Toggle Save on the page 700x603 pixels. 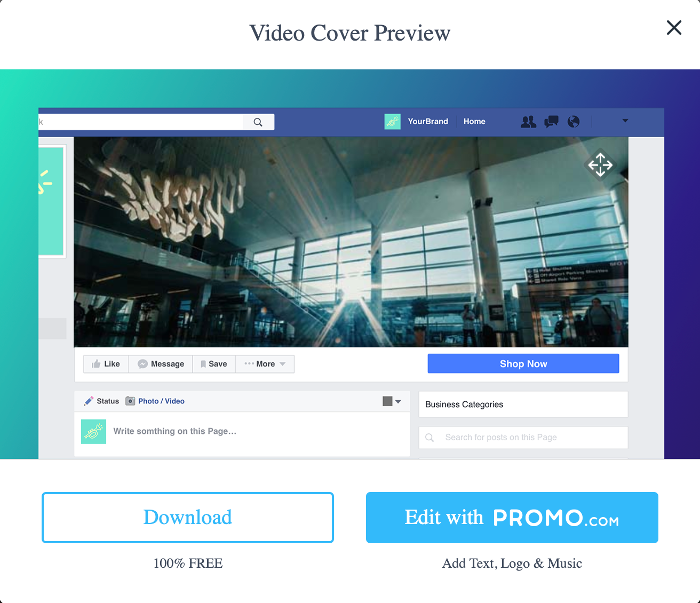(214, 363)
